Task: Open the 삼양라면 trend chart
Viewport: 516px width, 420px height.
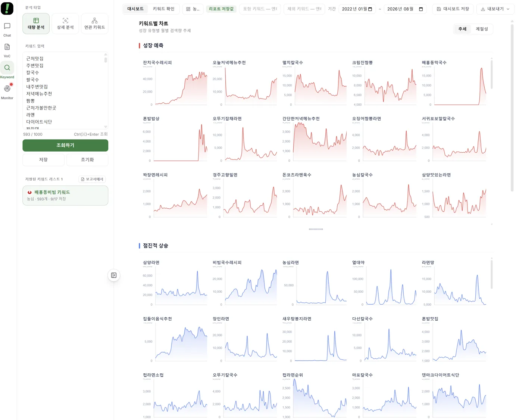Action: coord(175,283)
